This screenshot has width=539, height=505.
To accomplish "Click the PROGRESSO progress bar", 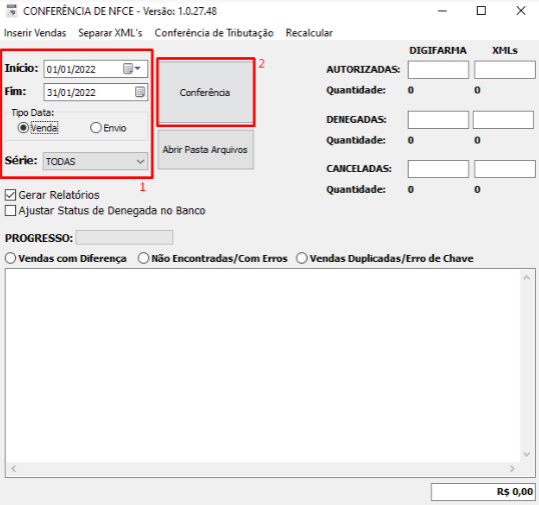I will coord(124,238).
